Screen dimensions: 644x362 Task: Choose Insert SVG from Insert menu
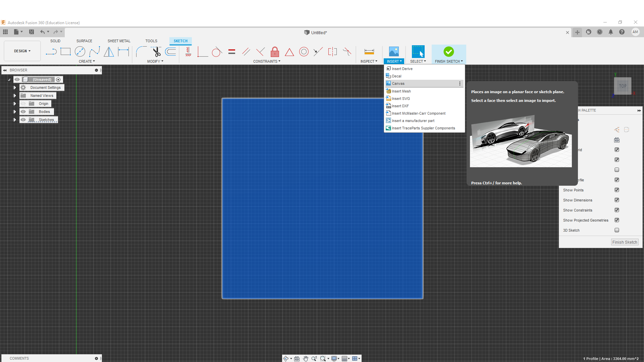click(x=401, y=99)
